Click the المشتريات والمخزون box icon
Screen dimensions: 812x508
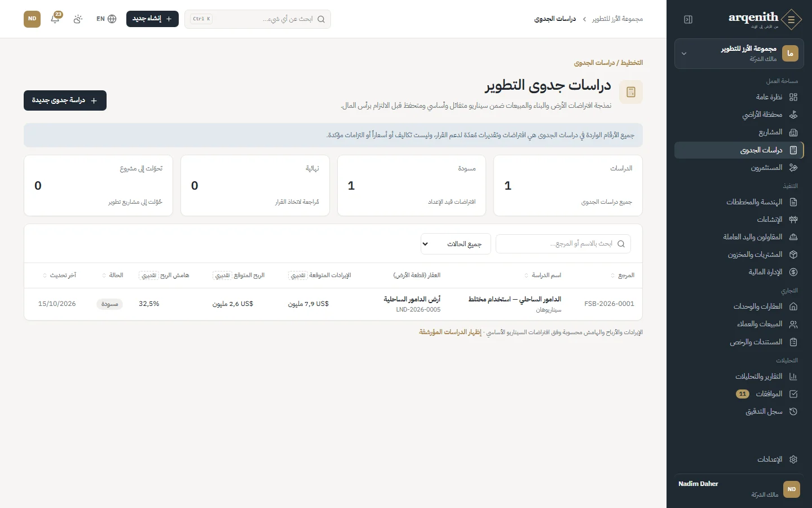[x=793, y=255]
